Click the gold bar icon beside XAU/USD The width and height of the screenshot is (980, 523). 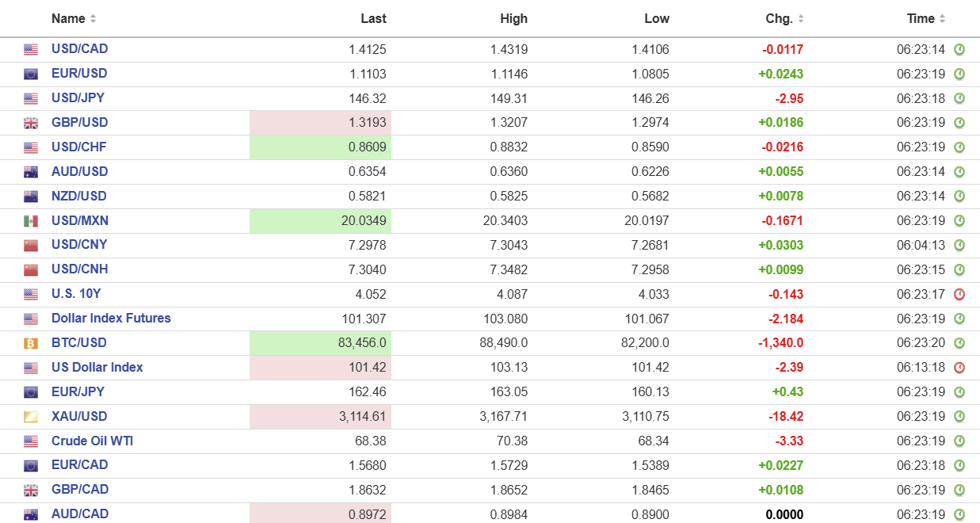tap(31, 417)
